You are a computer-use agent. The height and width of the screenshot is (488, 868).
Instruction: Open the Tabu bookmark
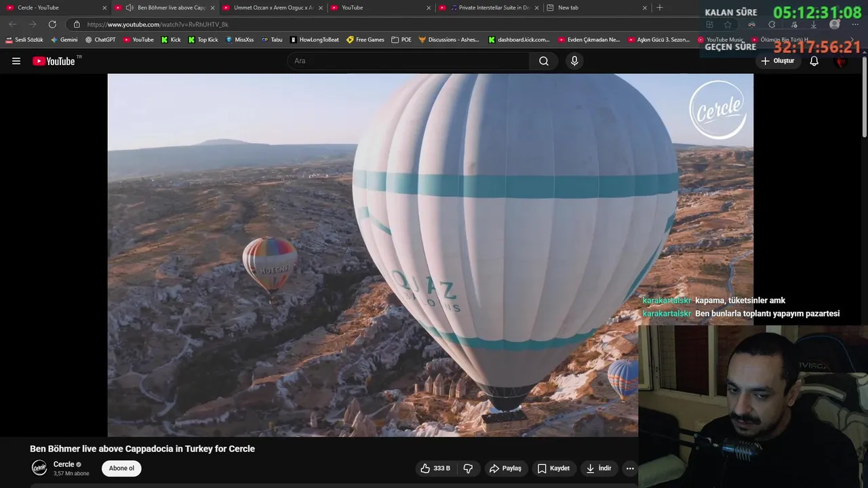[272, 40]
